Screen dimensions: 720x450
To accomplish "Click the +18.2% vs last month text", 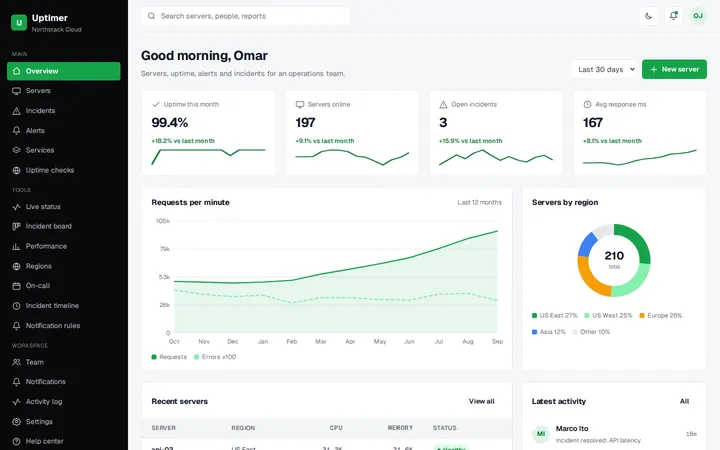I will click(x=183, y=141).
